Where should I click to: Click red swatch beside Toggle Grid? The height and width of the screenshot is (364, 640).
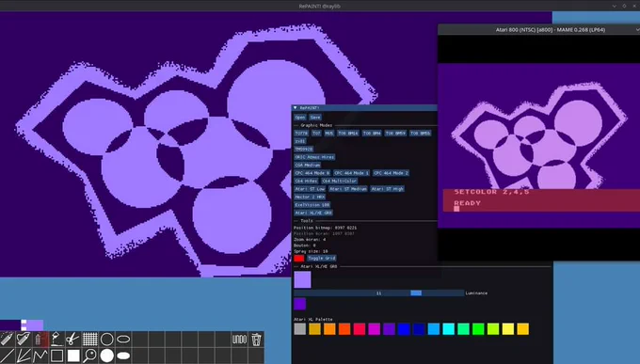click(x=298, y=259)
